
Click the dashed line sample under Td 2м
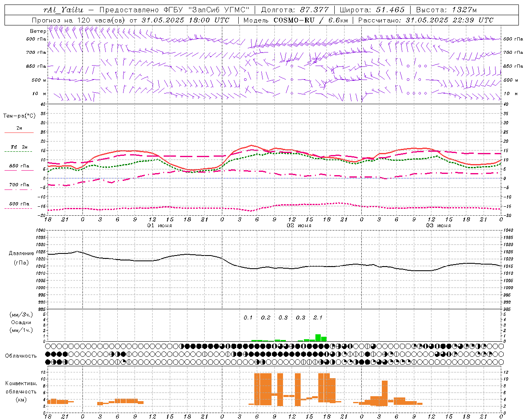[19, 152]
